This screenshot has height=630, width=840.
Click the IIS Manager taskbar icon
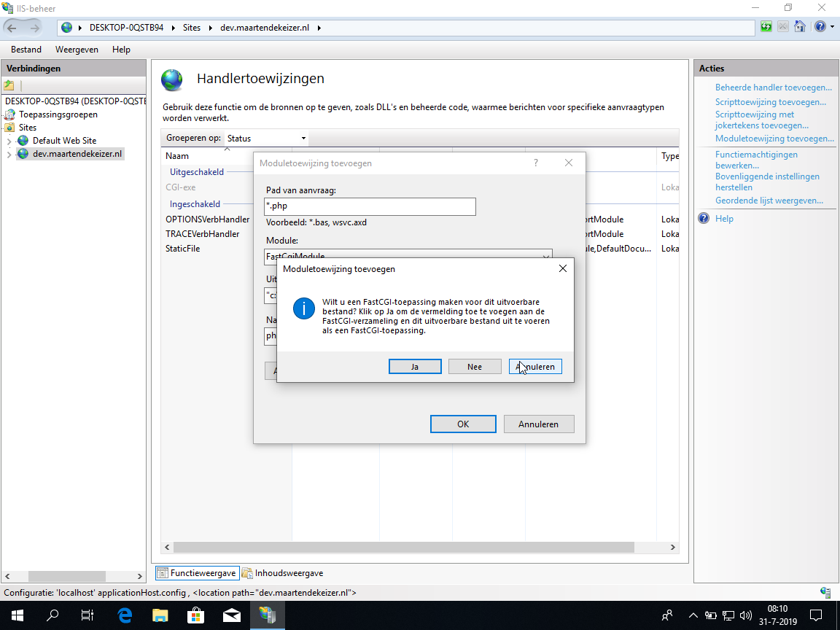click(x=268, y=615)
